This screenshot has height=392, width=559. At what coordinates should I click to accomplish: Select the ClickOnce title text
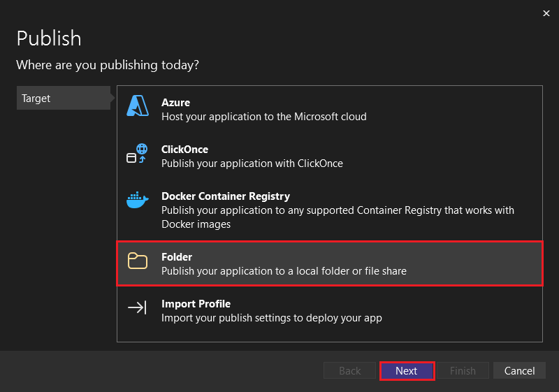[184, 150]
